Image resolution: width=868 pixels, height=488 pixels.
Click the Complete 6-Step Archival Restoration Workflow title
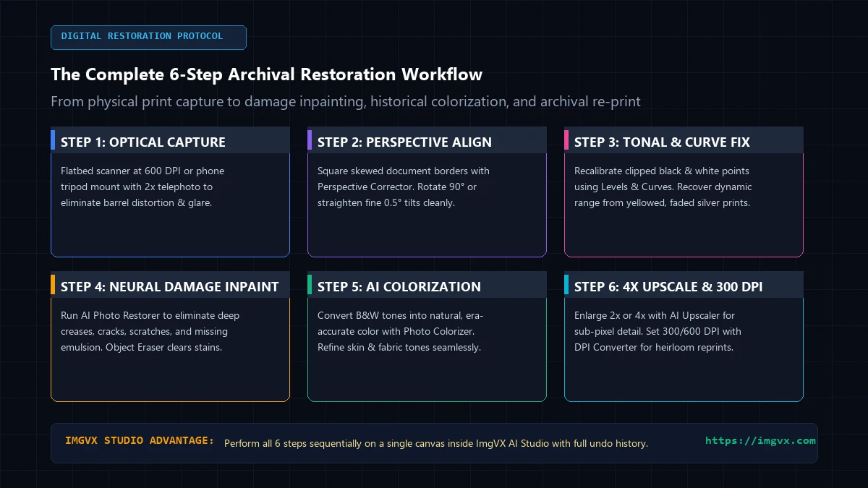[266, 74]
